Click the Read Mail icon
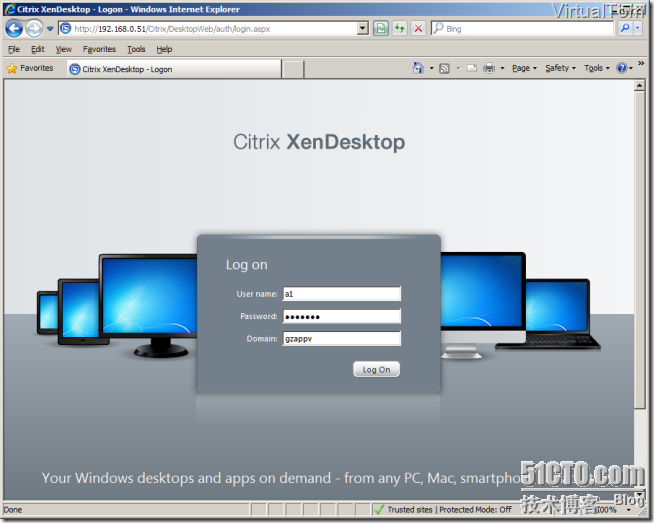This screenshot has width=654, height=523. point(472,68)
